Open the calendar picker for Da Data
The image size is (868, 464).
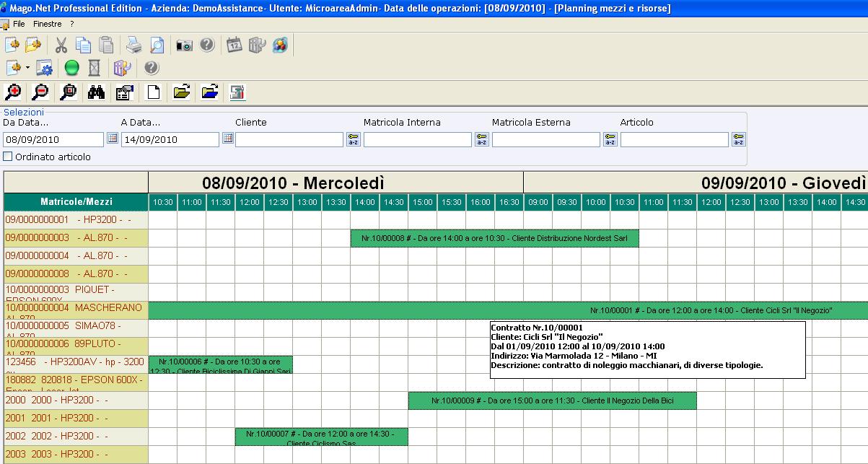point(113,138)
